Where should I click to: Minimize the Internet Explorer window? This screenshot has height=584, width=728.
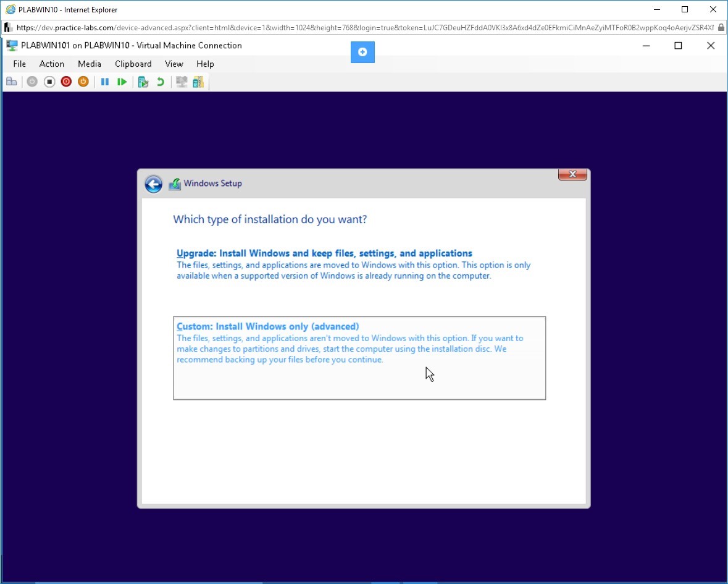[x=657, y=9]
